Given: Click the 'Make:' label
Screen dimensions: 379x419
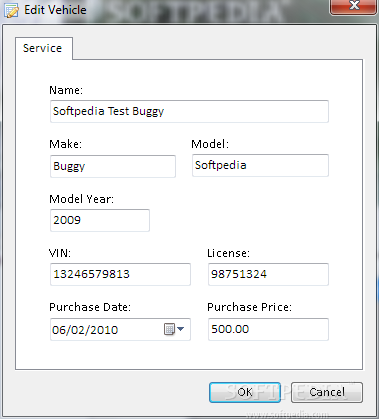Looking at the screenshot, I should coord(65,144).
